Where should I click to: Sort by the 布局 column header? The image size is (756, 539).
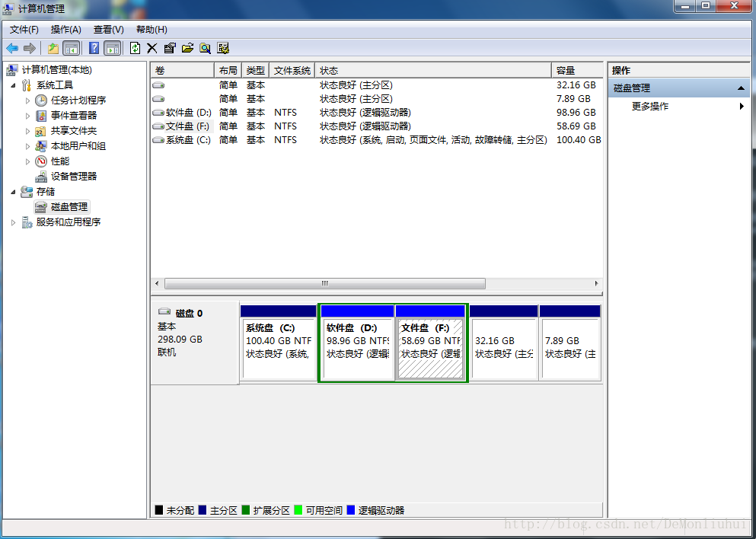click(x=228, y=70)
